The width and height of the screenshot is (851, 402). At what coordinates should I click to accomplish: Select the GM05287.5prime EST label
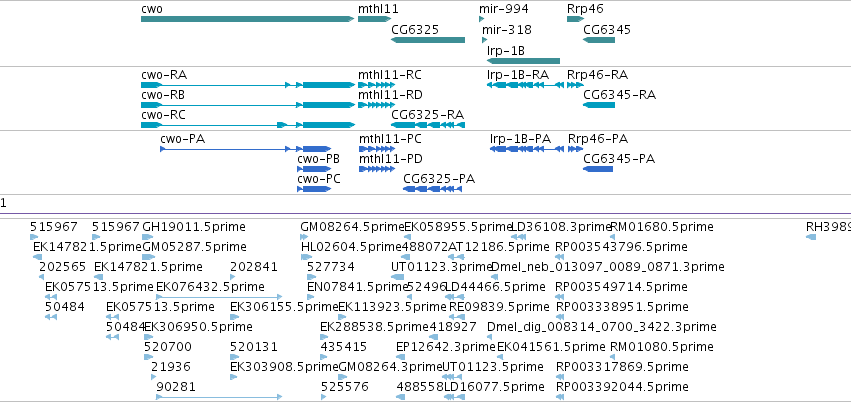click(x=194, y=247)
